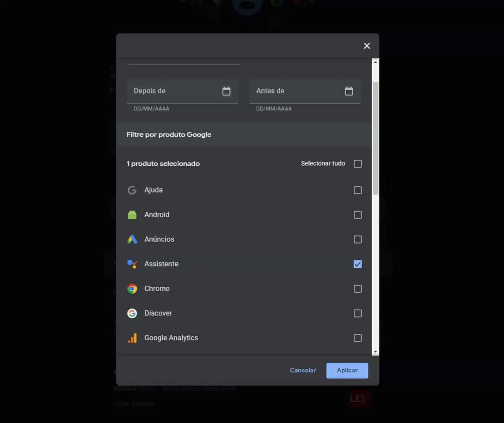The height and width of the screenshot is (423, 504).
Task: Focus the Antes de date field
Action: tap(305, 91)
